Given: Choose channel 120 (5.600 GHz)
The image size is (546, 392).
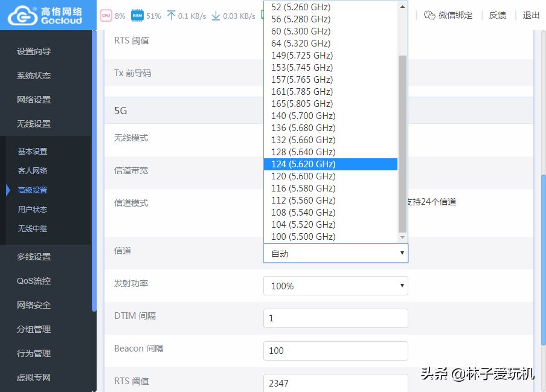Looking at the screenshot, I should click(330, 176).
